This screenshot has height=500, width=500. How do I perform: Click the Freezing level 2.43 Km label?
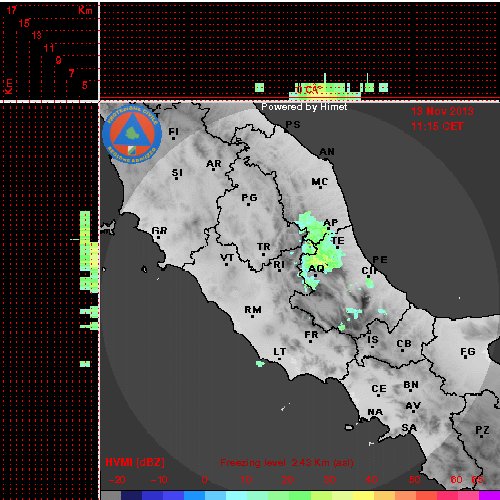(287, 463)
